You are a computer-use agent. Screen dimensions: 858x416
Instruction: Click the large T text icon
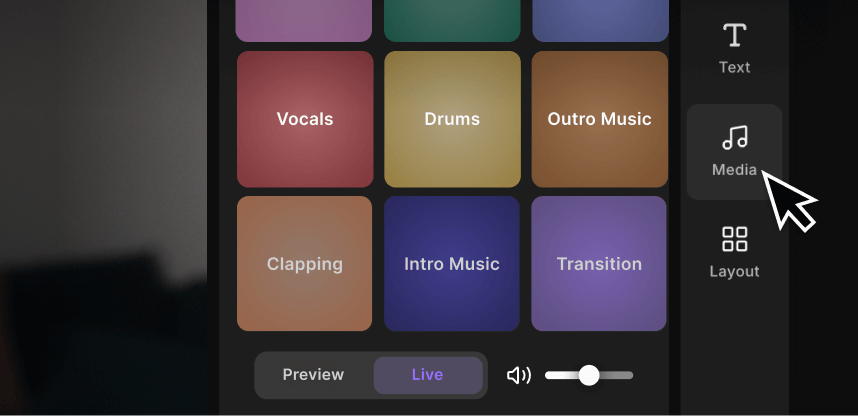click(734, 36)
